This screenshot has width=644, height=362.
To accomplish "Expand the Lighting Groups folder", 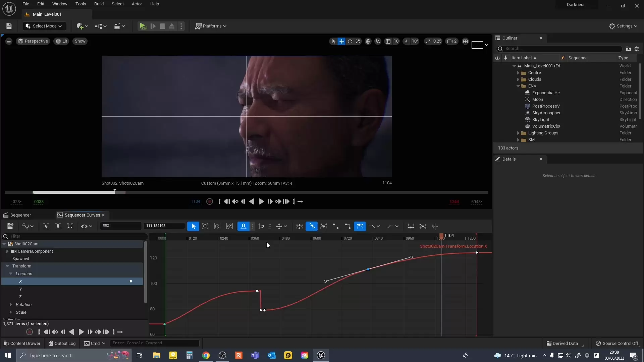I will click(518, 133).
